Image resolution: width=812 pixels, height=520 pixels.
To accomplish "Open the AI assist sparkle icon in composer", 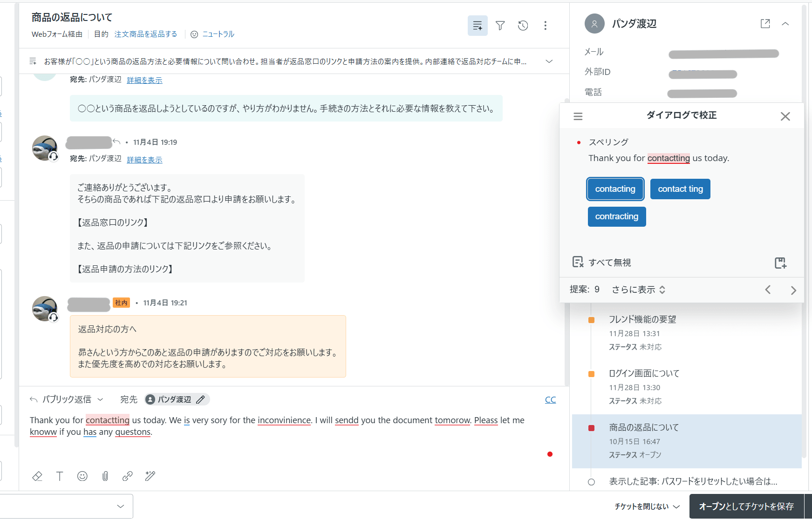I will [150, 476].
